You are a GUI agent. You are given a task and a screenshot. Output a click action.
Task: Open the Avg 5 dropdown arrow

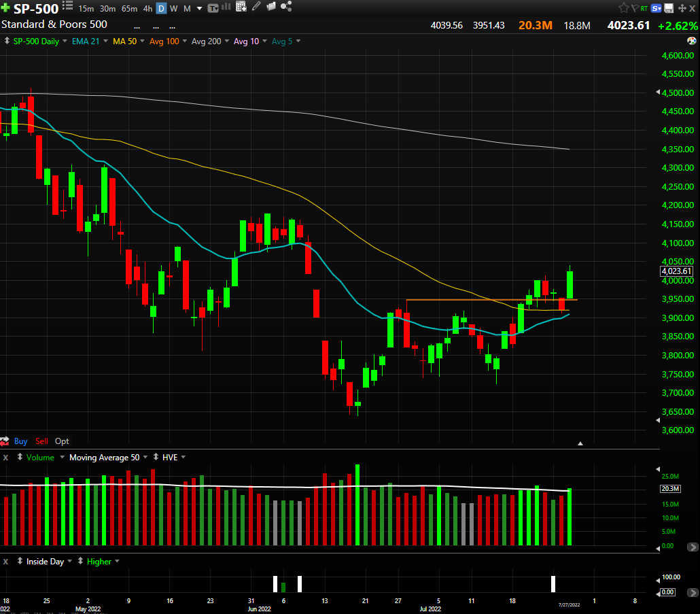[298, 41]
